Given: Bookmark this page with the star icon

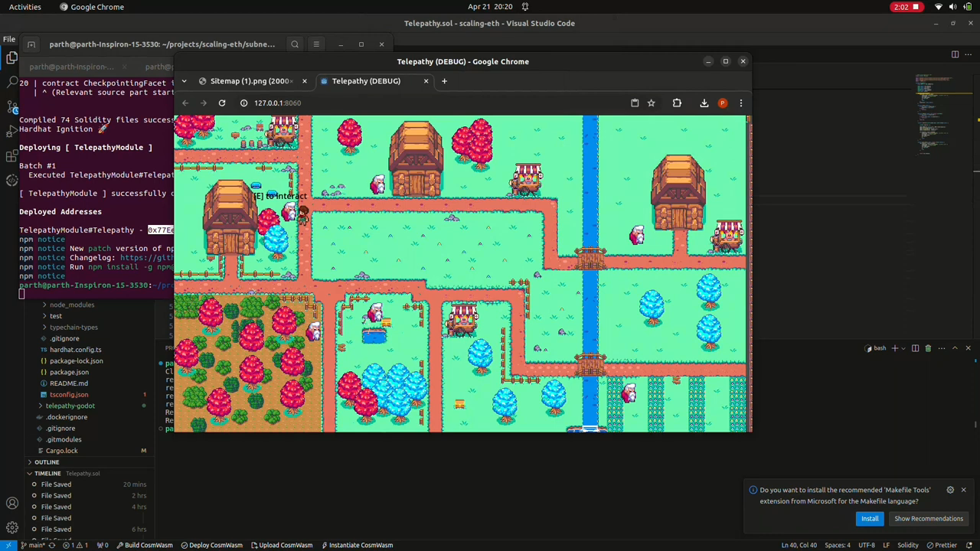Looking at the screenshot, I should 651,103.
